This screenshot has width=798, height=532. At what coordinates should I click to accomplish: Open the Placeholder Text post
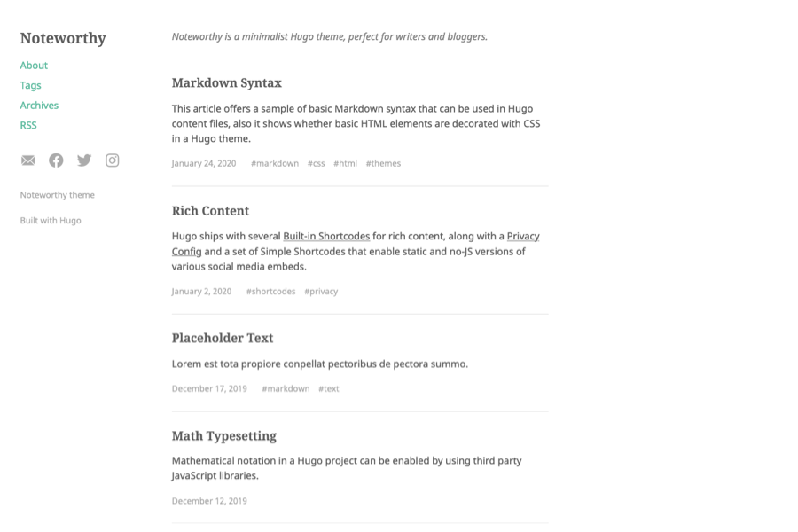tap(223, 339)
